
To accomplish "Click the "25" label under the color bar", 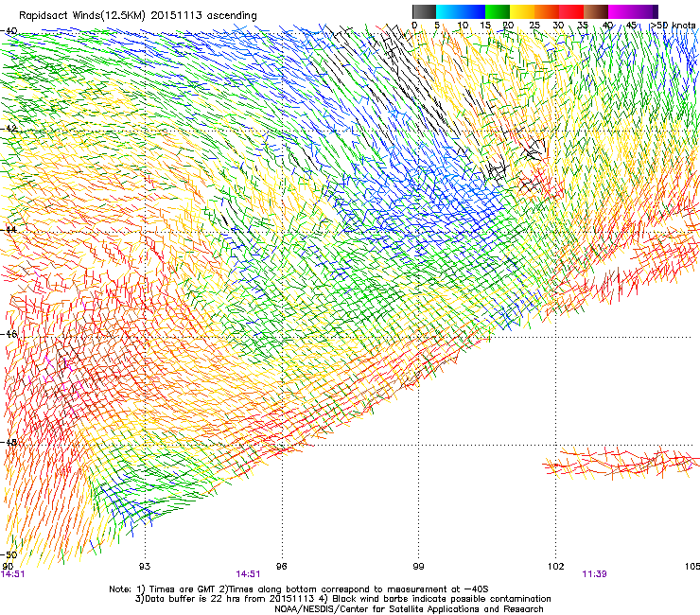I will pos(534,25).
